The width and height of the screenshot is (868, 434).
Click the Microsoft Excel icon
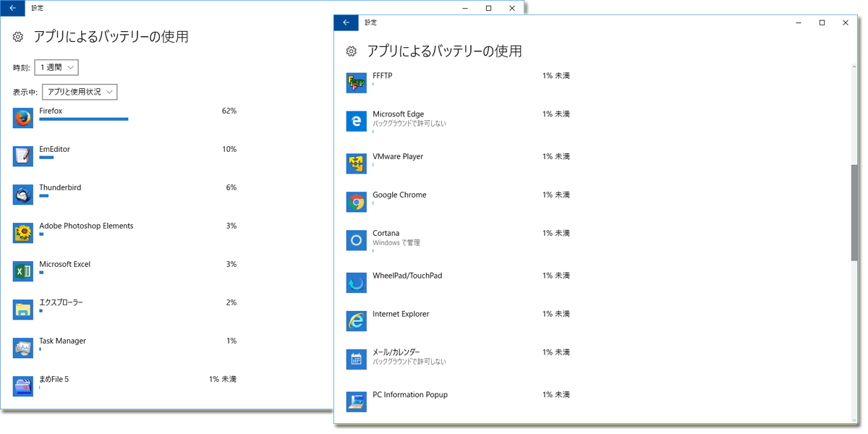23,271
